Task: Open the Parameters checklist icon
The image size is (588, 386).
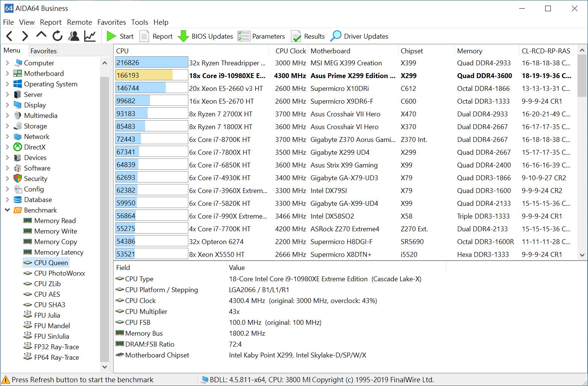Action: point(244,36)
